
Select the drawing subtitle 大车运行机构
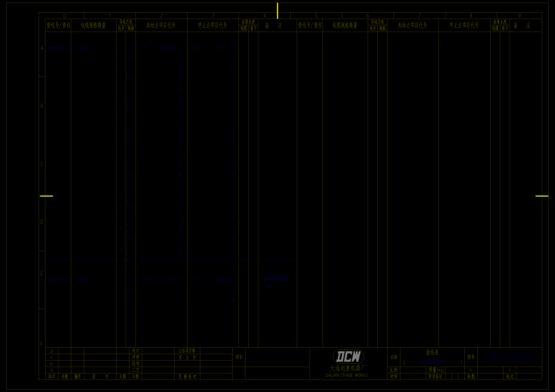432,362
